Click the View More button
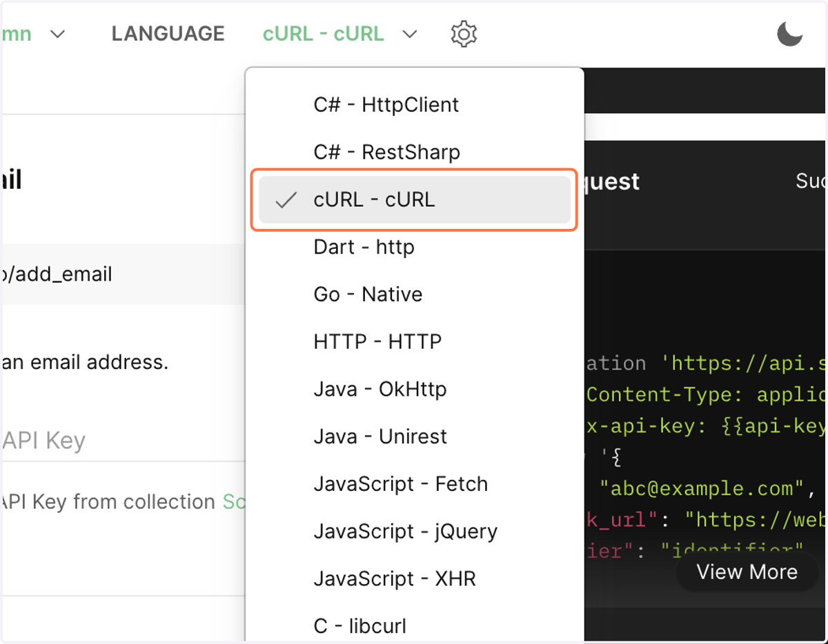This screenshot has width=828, height=644. [x=747, y=572]
